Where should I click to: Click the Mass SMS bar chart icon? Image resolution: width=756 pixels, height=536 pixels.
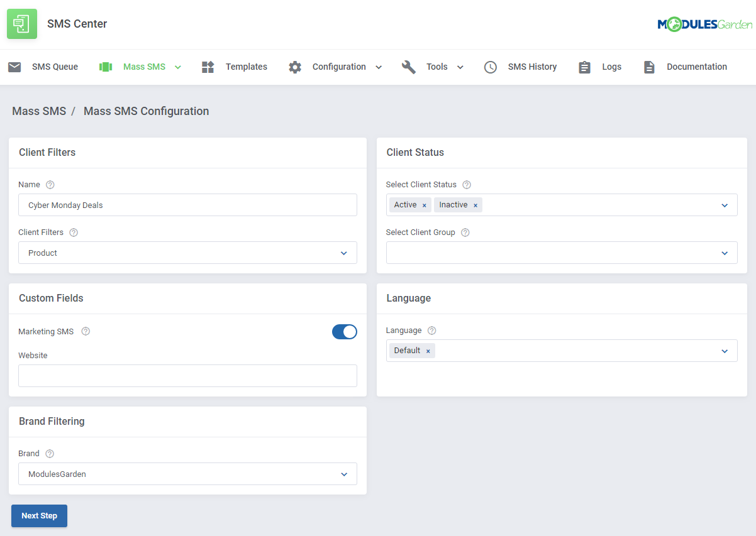pos(105,67)
